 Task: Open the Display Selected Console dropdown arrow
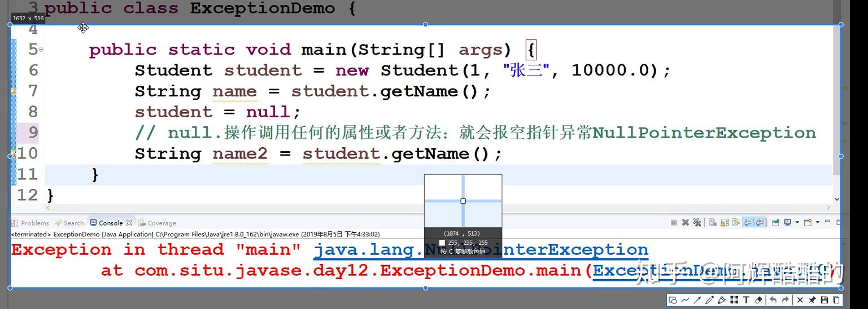pos(797,222)
